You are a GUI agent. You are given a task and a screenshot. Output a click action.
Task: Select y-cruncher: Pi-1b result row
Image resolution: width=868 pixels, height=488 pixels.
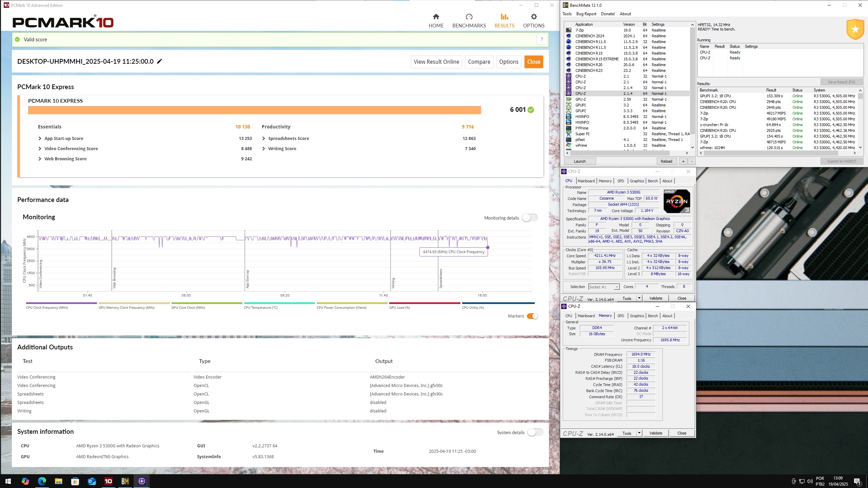(x=778, y=125)
